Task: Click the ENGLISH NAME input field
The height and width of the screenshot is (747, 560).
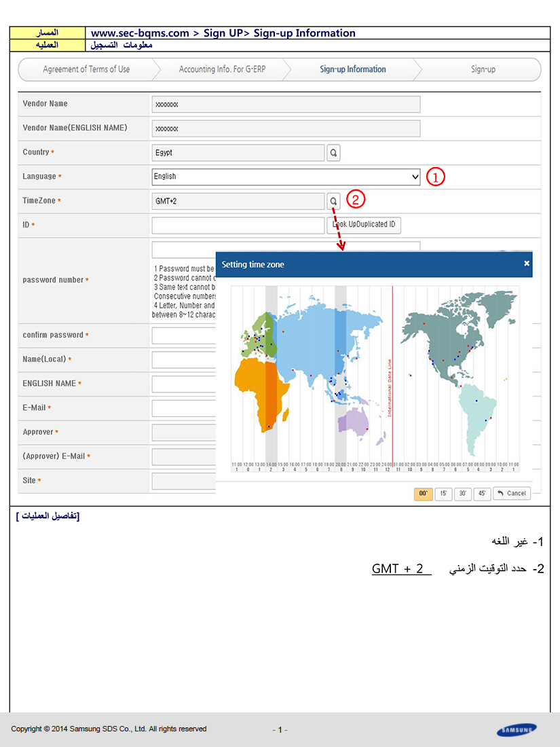Action: 184,384
